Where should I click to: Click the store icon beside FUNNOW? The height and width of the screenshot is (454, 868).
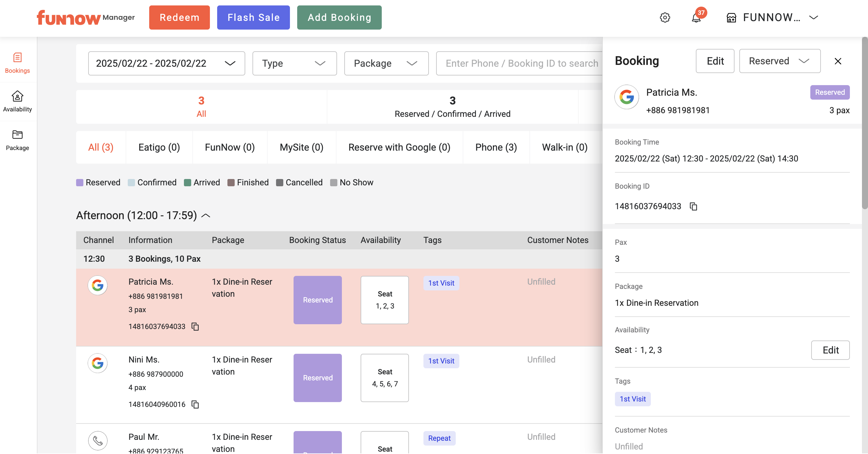pos(731,18)
